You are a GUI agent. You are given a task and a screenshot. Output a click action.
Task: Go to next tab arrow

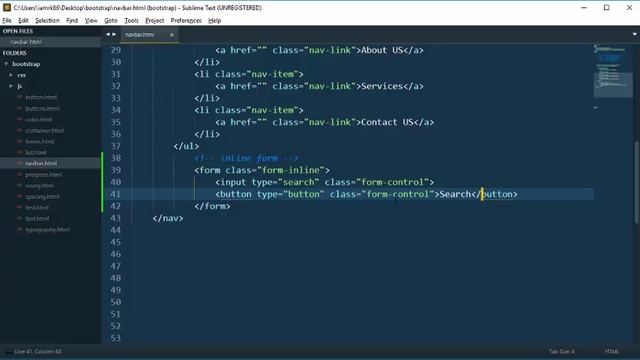pos(114,34)
